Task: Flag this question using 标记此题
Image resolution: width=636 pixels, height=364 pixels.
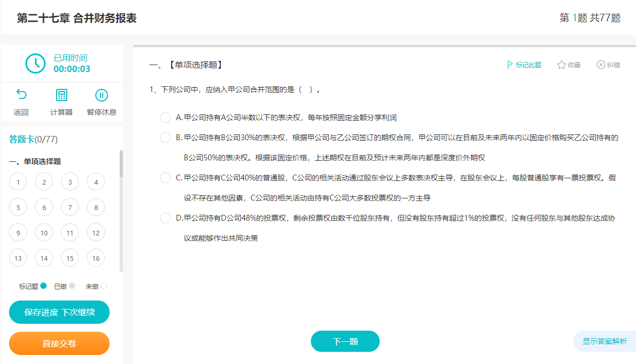Action: click(523, 65)
